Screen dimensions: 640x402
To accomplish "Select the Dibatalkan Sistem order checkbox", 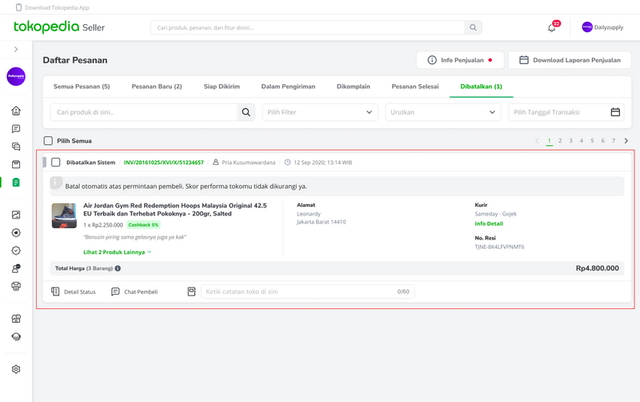I will point(56,162).
